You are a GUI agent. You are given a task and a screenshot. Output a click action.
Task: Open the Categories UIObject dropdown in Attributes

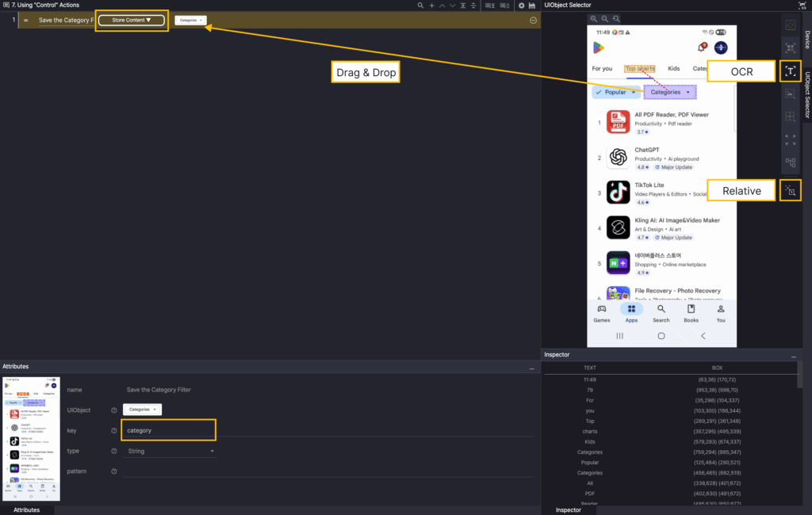coord(143,410)
